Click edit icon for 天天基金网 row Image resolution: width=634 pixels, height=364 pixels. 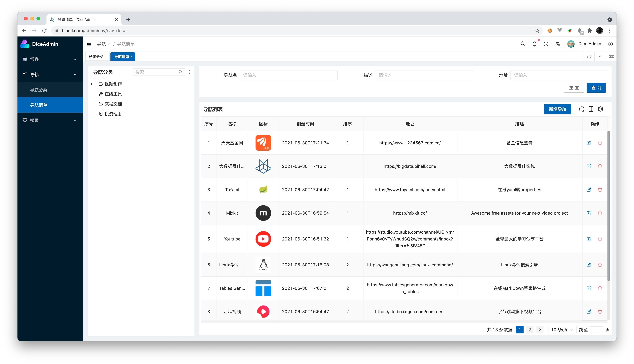589,143
